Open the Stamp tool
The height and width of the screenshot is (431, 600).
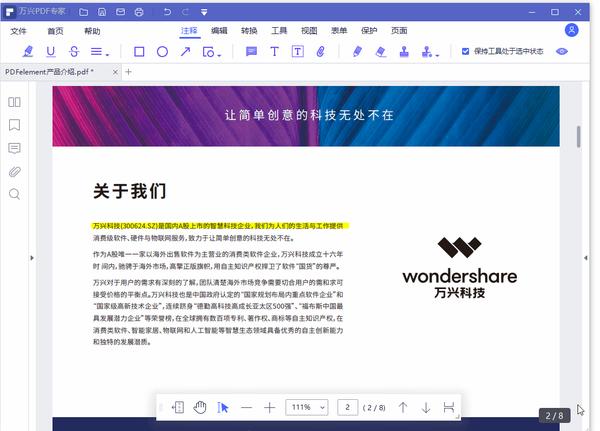click(404, 51)
